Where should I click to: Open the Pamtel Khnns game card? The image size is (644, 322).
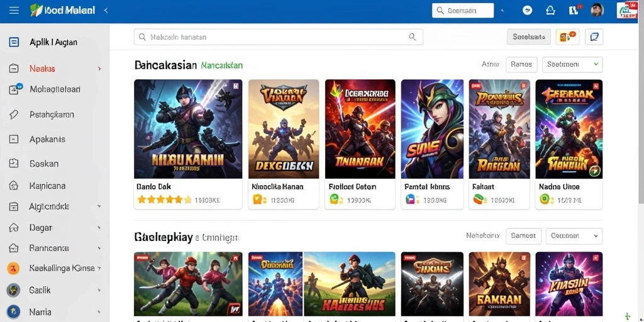click(433, 144)
